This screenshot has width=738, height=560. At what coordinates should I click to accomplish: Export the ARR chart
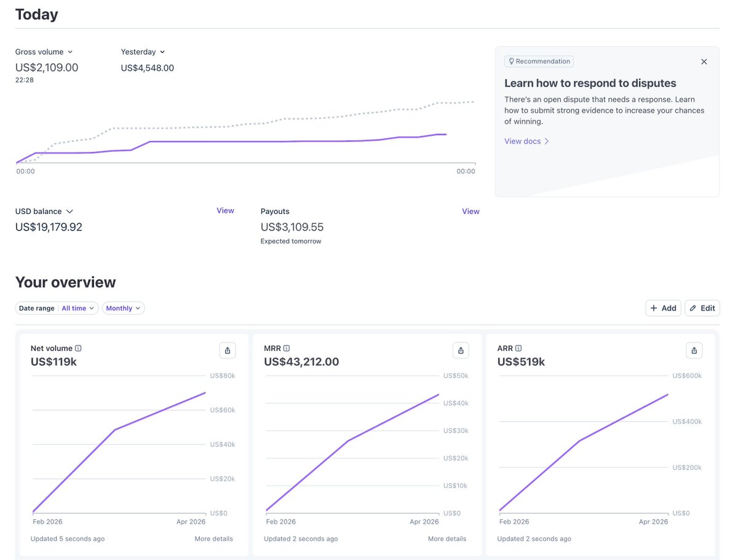pos(694,350)
